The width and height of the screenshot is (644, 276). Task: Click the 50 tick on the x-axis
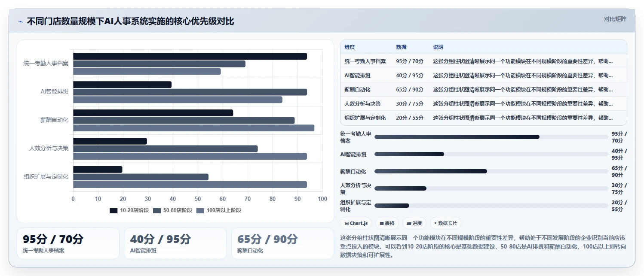point(198,199)
